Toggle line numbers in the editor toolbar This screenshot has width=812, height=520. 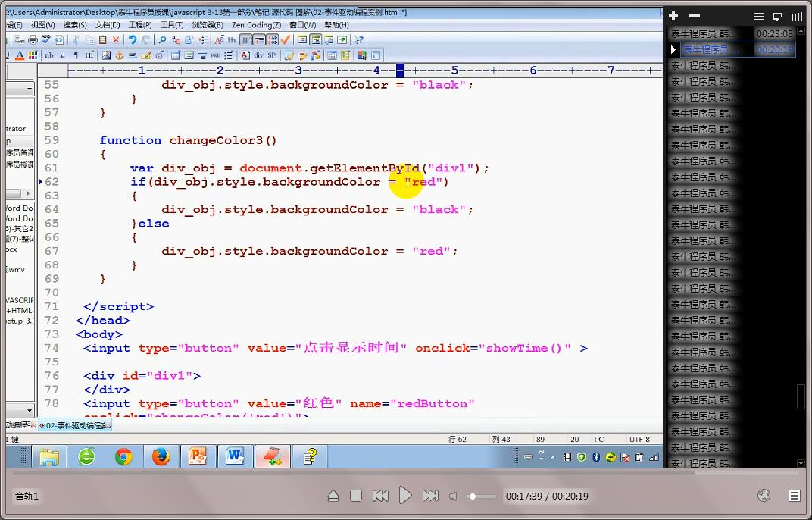tap(273, 39)
